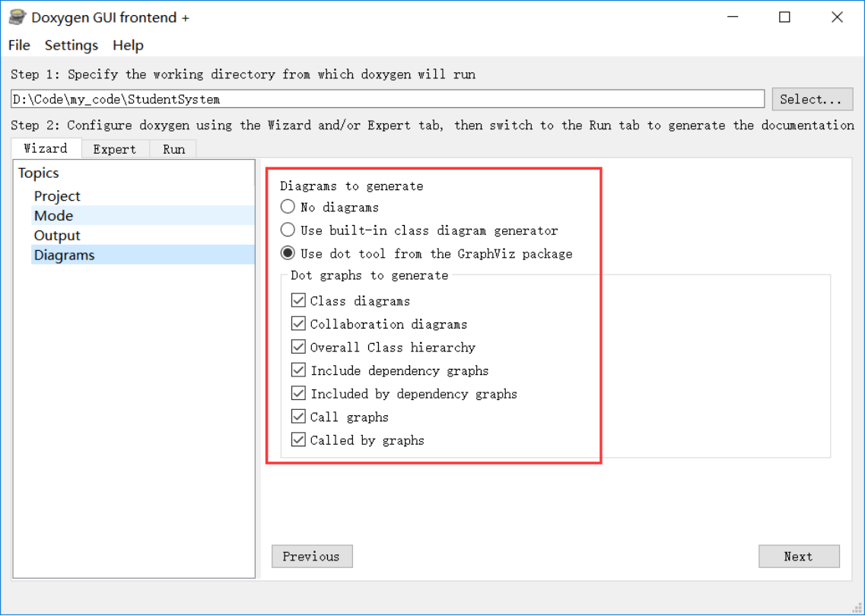Open the Settings menu

(x=72, y=45)
